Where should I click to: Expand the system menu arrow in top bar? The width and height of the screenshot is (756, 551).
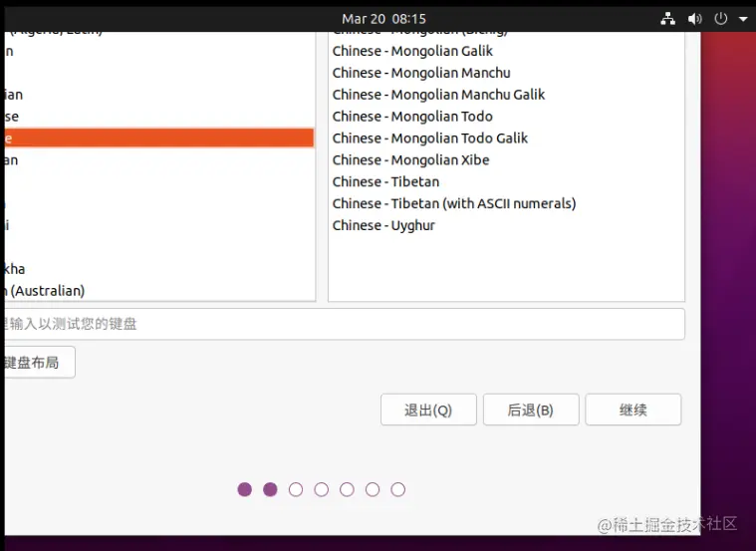(x=743, y=19)
